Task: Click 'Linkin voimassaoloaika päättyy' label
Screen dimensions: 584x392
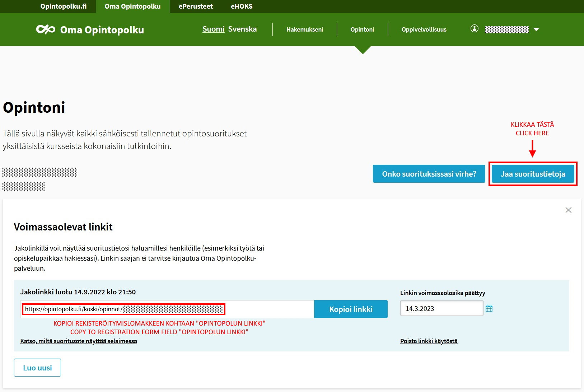Action: (443, 293)
